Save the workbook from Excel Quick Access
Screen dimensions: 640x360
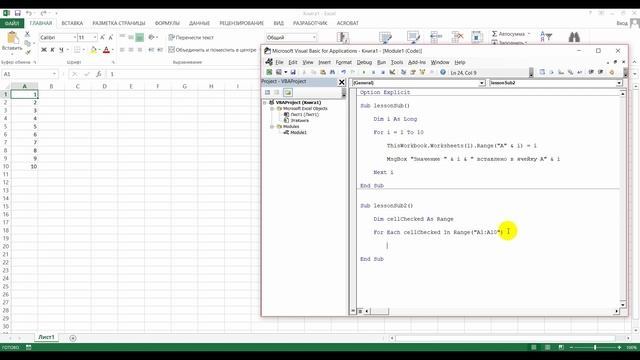[18, 13]
